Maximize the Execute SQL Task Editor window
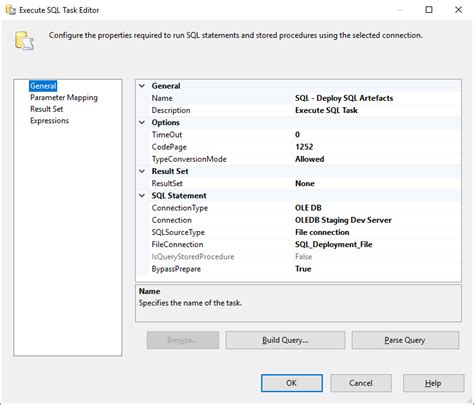 429,10
